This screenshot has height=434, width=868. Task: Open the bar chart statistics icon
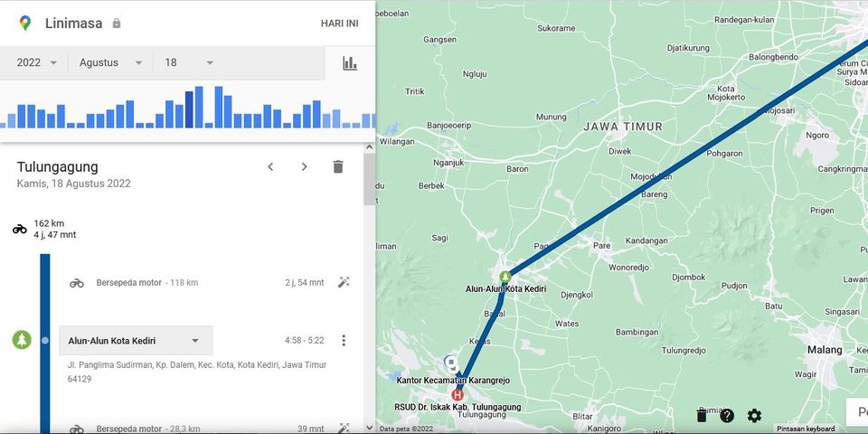pyautogui.click(x=350, y=63)
